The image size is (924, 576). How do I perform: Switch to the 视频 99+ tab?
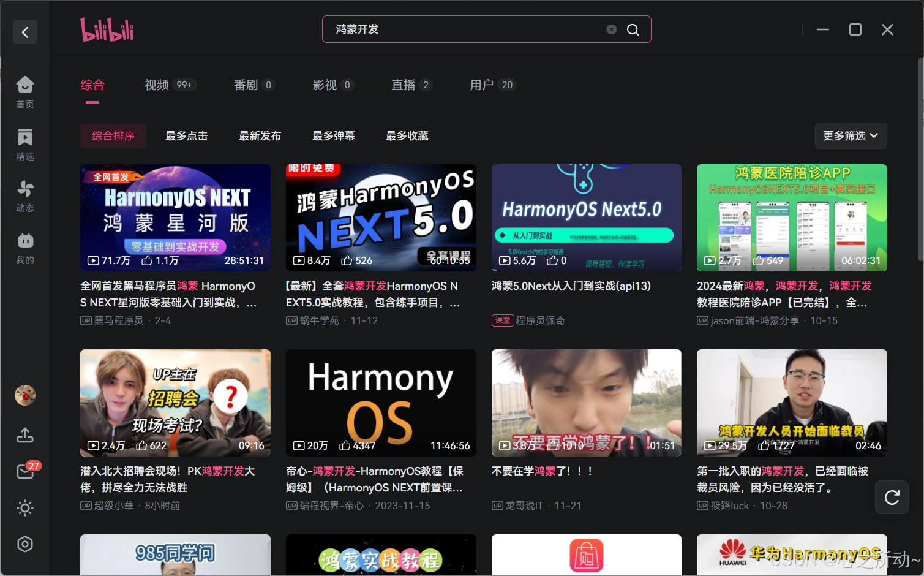point(170,85)
